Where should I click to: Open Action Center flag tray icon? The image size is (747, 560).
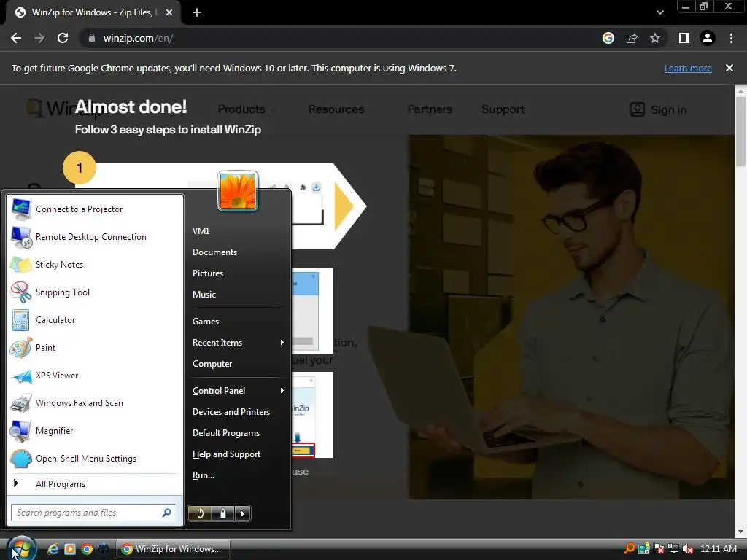[659, 548]
